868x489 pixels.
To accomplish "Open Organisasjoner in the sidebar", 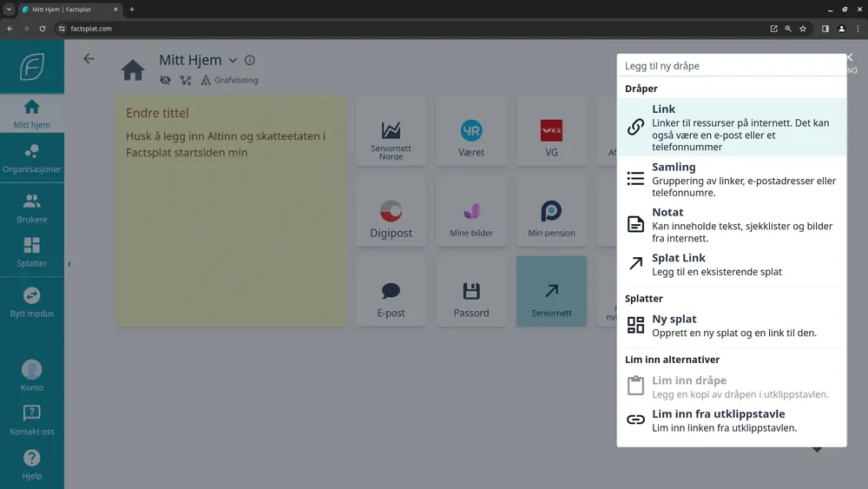I will click(x=32, y=158).
